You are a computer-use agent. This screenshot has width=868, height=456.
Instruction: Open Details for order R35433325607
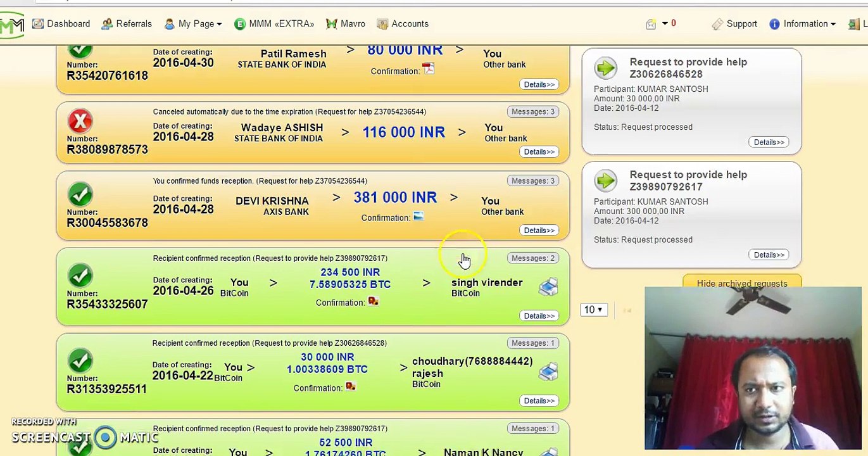[539, 315]
